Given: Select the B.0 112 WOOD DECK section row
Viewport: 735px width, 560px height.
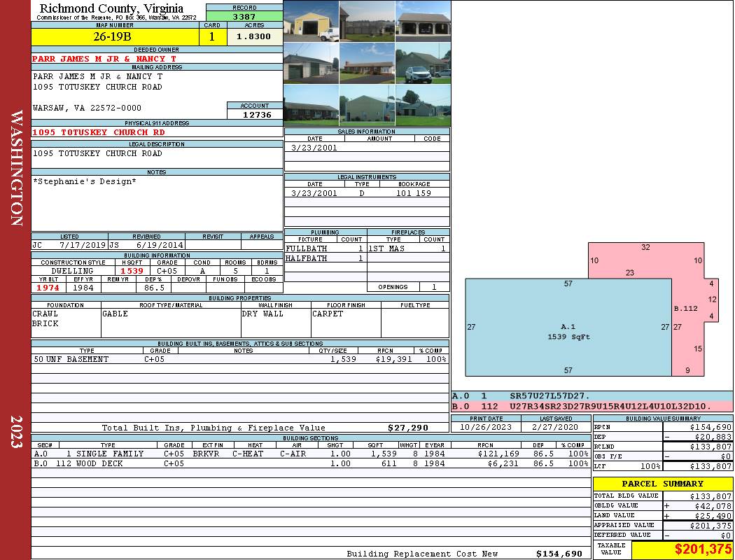Looking at the screenshot, I should pyautogui.click(x=311, y=463).
